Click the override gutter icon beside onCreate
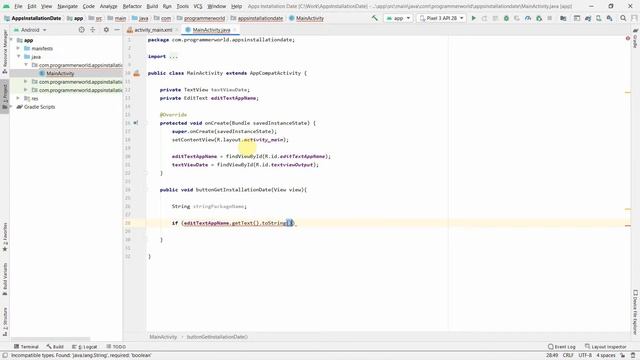640x360 pixels. tap(136, 123)
